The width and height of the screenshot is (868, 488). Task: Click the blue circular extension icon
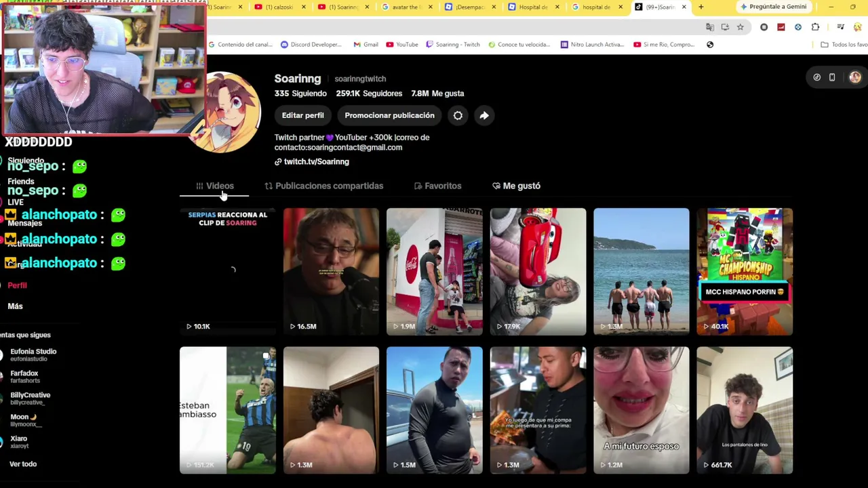point(798,27)
